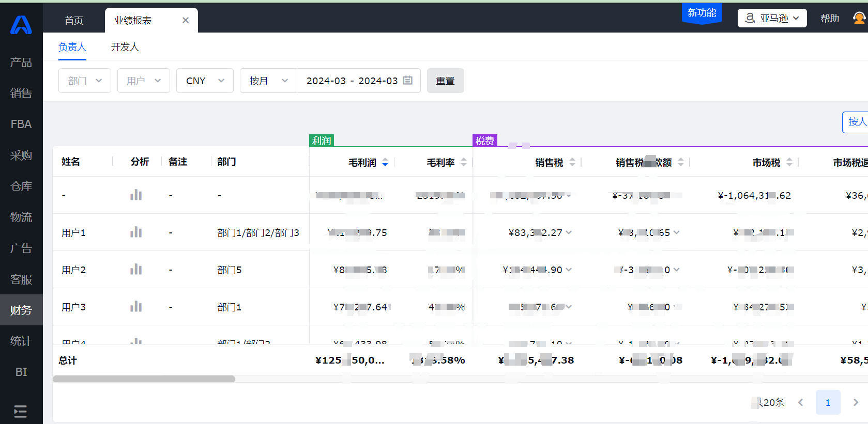Click the 按人 button at right
Screen dimensions: 868x424
(x=856, y=122)
